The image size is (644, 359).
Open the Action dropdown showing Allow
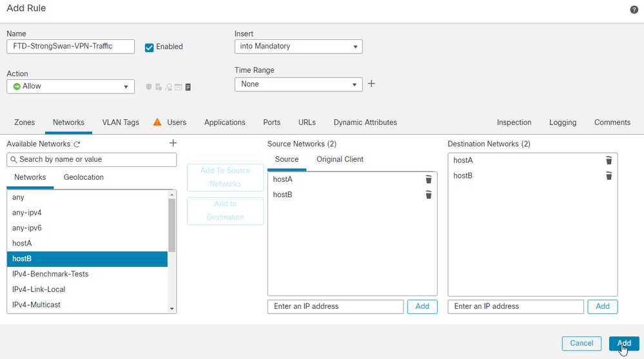coord(71,86)
